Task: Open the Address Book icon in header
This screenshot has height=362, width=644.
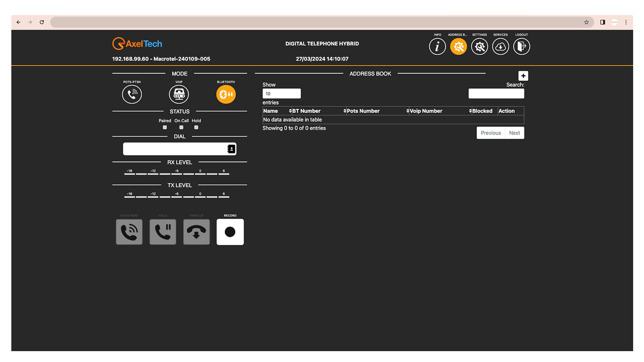Action: click(458, 47)
